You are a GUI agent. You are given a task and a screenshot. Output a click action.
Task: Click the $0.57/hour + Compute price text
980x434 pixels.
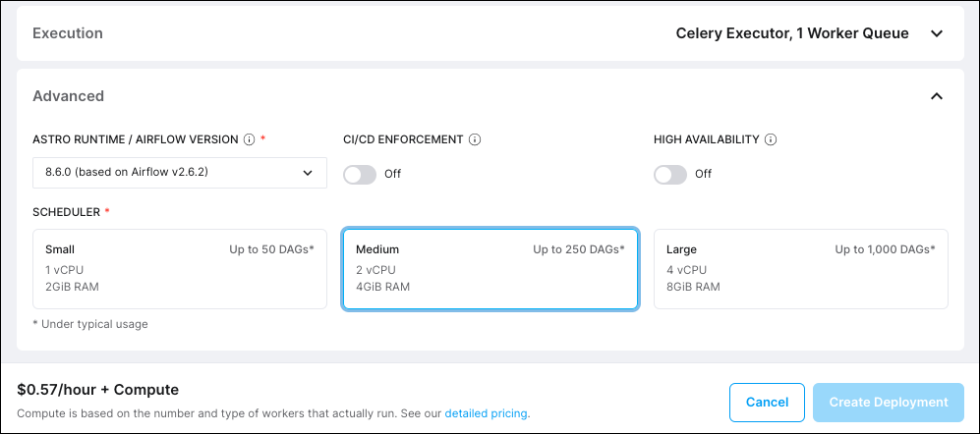[98, 390]
